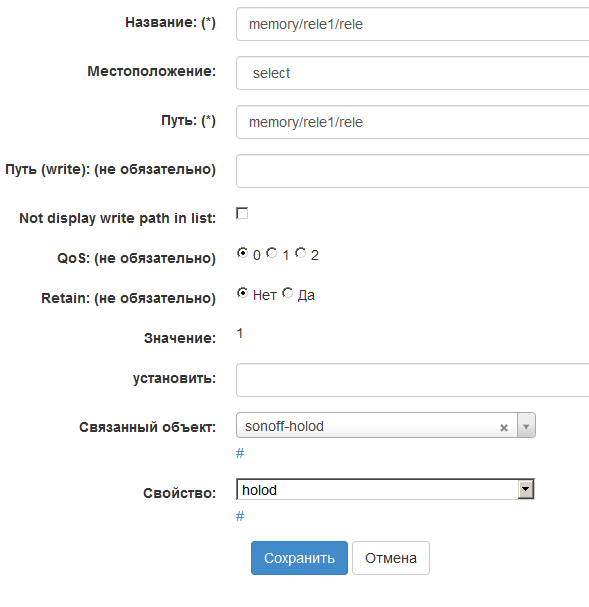Click the Сохранить button
Screen dimensions: 589x607
point(299,558)
